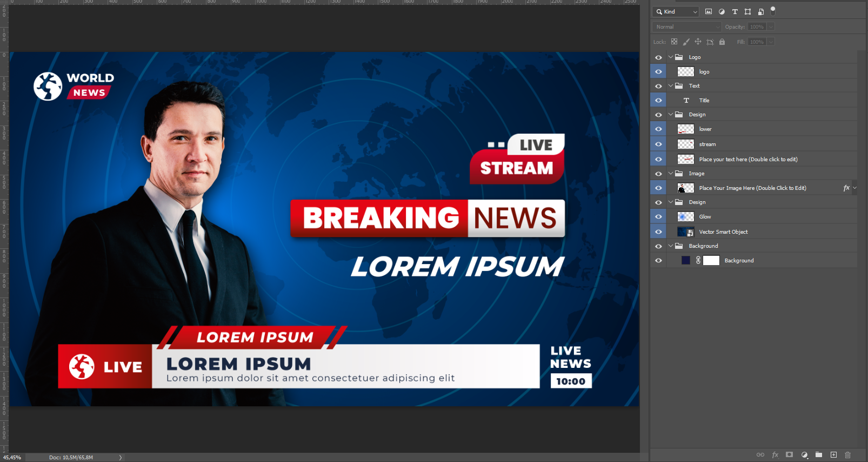The image size is (868, 462).
Task: Select the Vector Smart Object layer
Action: (x=723, y=232)
